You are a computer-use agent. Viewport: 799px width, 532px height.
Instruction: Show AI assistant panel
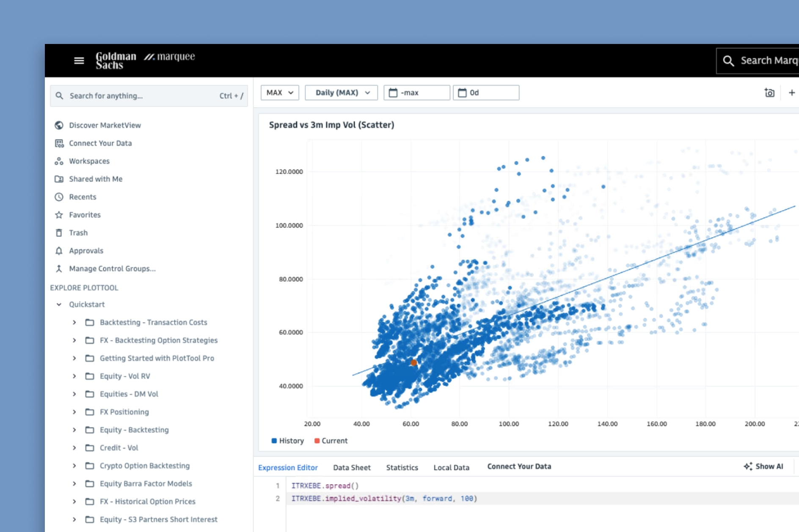pos(764,466)
